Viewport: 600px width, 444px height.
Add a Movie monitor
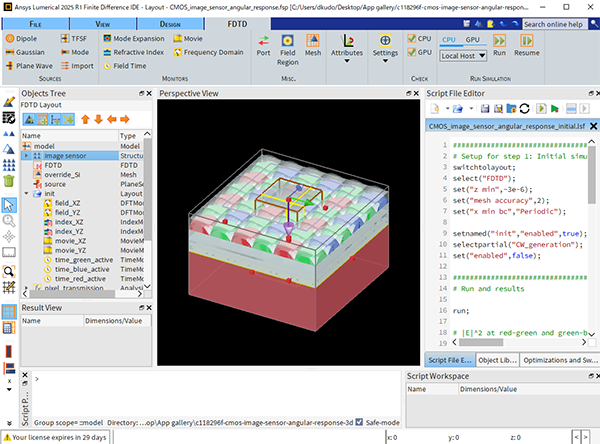point(188,39)
